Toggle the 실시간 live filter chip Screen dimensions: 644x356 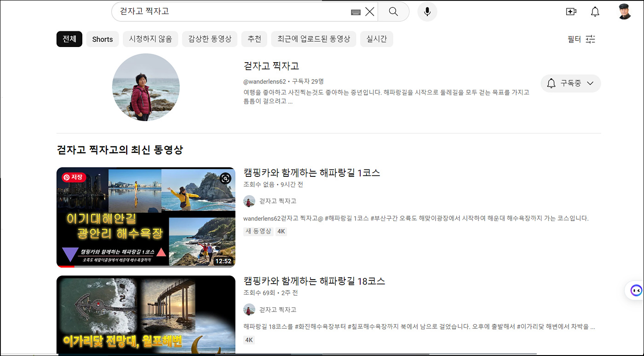(x=376, y=39)
